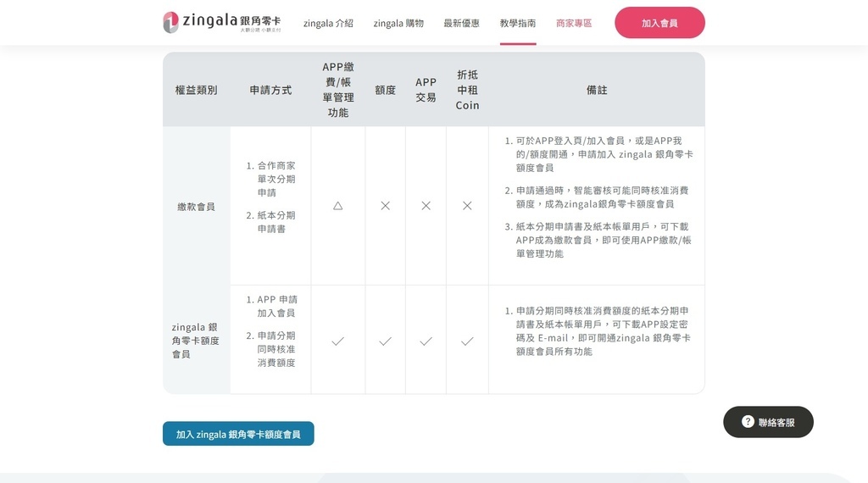
Task: Click the 繳款會員 row label
Action: point(196,207)
